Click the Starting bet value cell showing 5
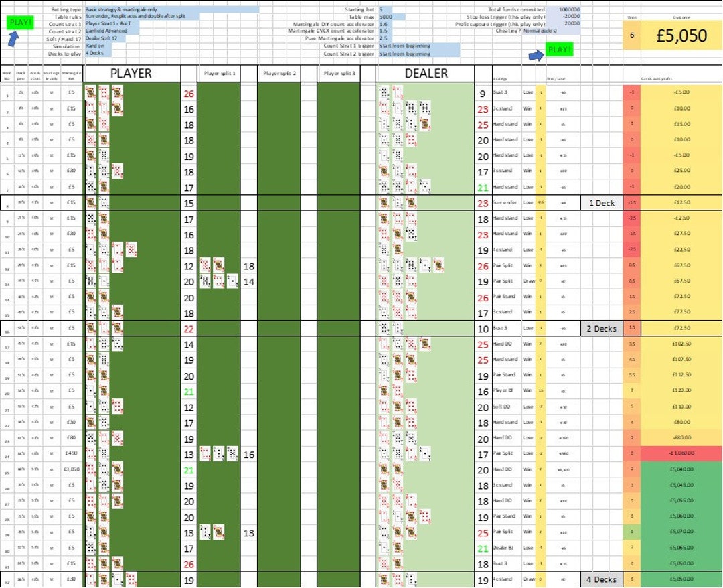This screenshot has width=723, height=588. [382, 9]
